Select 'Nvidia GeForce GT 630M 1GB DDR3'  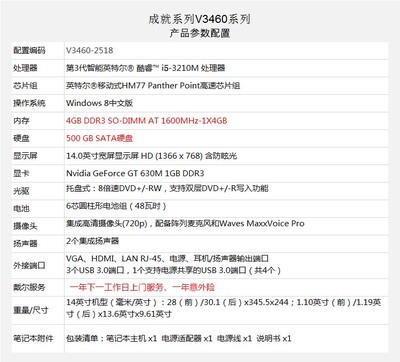coord(135,173)
